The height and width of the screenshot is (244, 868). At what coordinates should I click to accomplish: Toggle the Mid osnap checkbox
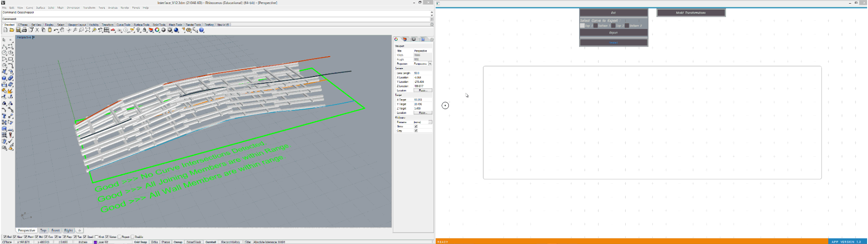pyautogui.click(x=36, y=237)
